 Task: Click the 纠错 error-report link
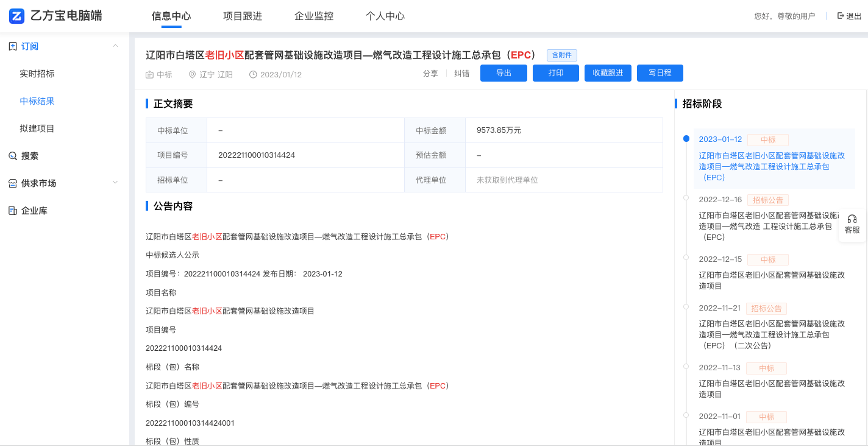[462, 74]
